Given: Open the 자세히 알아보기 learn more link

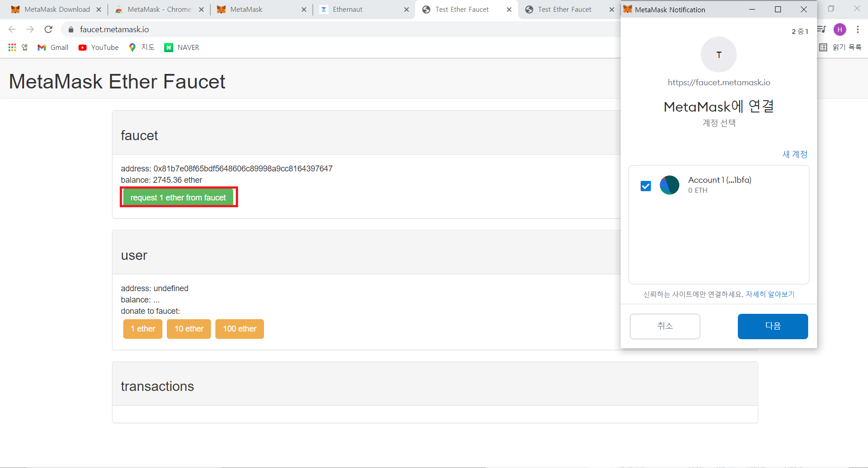Looking at the screenshot, I should [x=770, y=294].
